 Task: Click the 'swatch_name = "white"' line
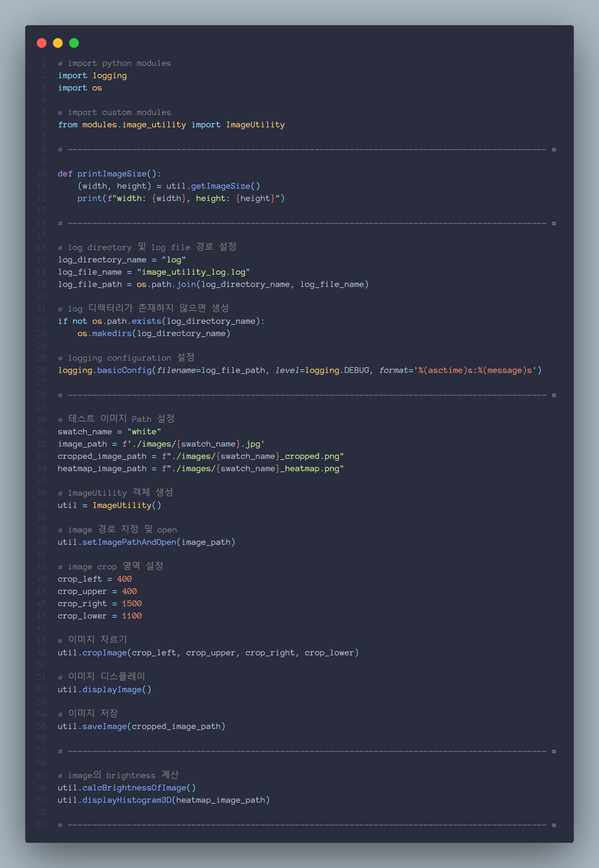click(109, 432)
